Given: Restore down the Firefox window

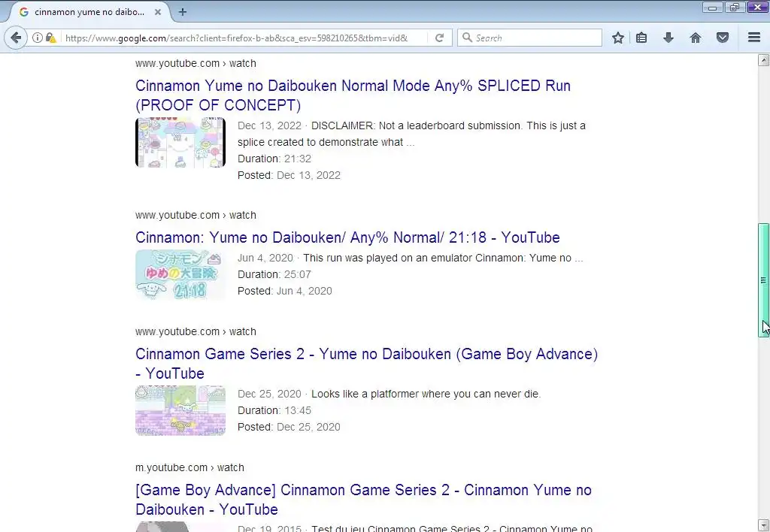Looking at the screenshot, I should point(734,8).
